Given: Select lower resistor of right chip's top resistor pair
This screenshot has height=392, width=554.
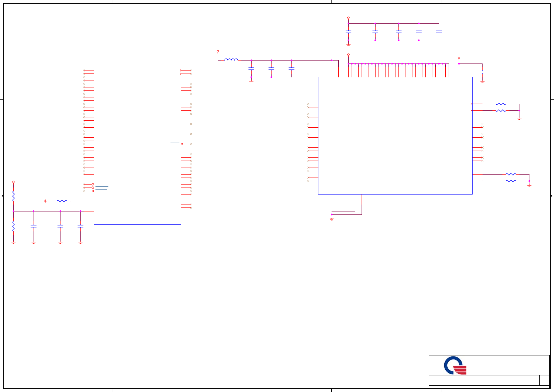Looking at the screenshot, I should pyautogui.click(x=501, y=110).
